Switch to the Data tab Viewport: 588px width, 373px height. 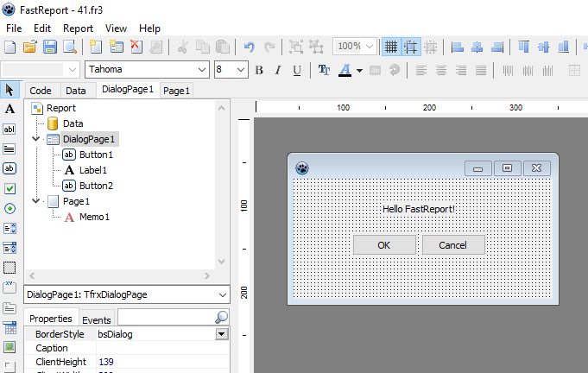tap(76, 91)
